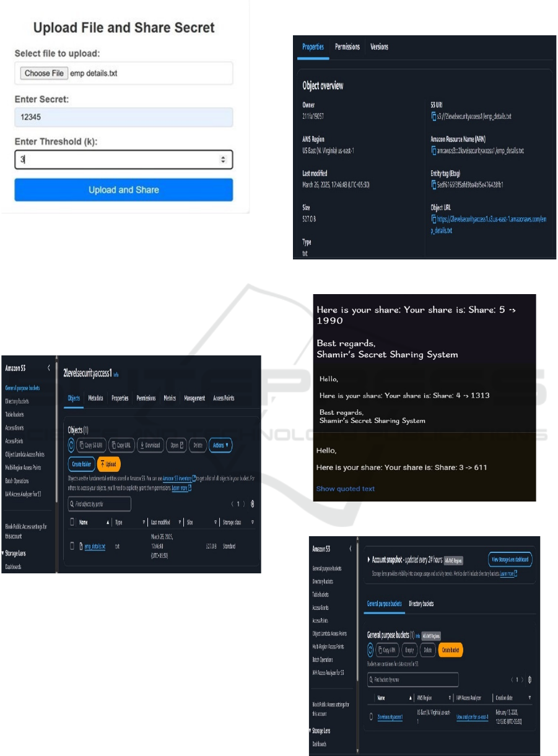The height and width of the screenshot is (756, 558).
Task: Open the Actions dropdown in Objects toolbar
Action: [220, 445]
